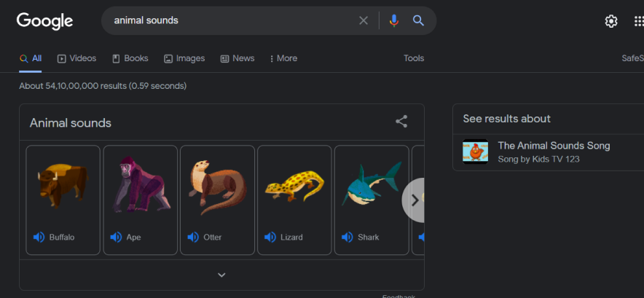Click the share icon in Animal sounds card
The width and height of the screenshot is (644, 298).
[401, 122]
